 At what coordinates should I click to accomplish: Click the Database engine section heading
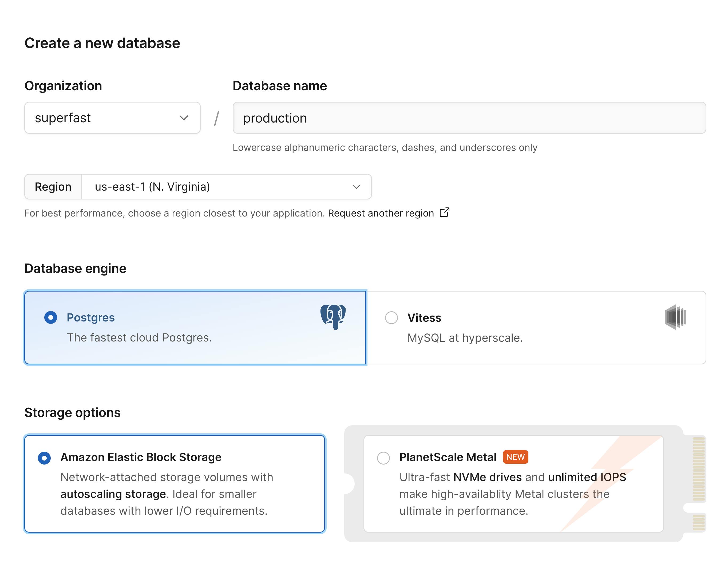[75, 269]
